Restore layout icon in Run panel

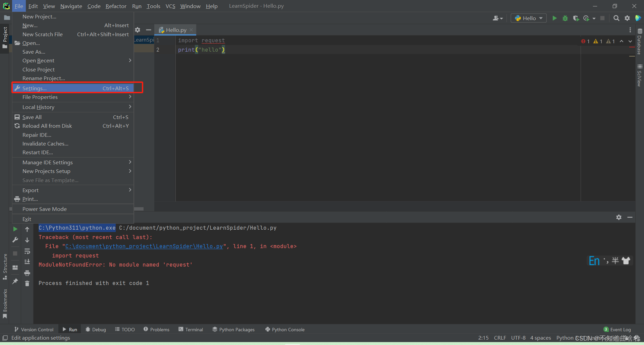click(15, 268)
